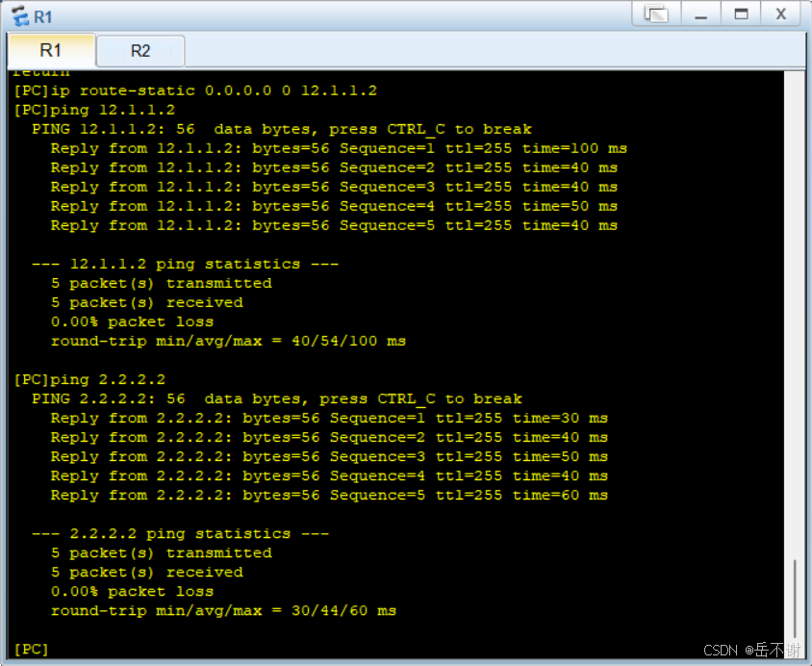
Task: Click the R1 router icon in title bar
Action: coord(21,16)
